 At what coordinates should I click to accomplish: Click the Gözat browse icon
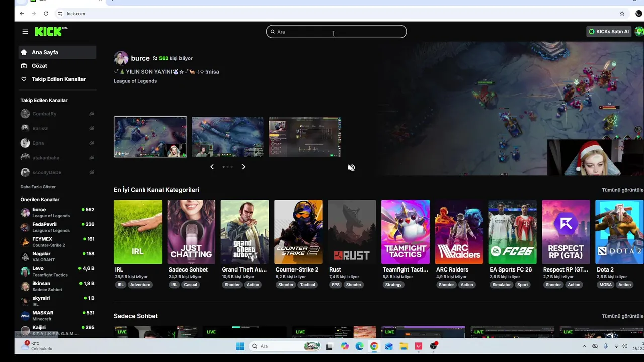click(x=24, y=66)
